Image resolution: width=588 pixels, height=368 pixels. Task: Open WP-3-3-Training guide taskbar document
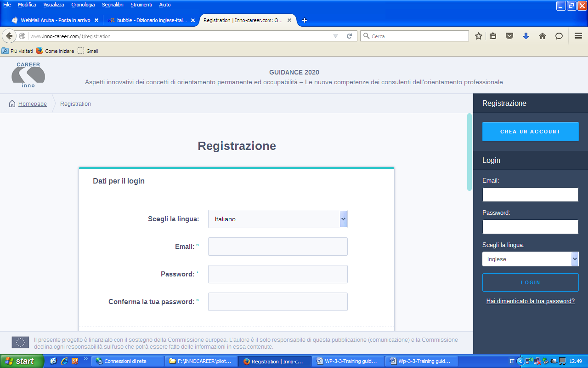[348, 361]
